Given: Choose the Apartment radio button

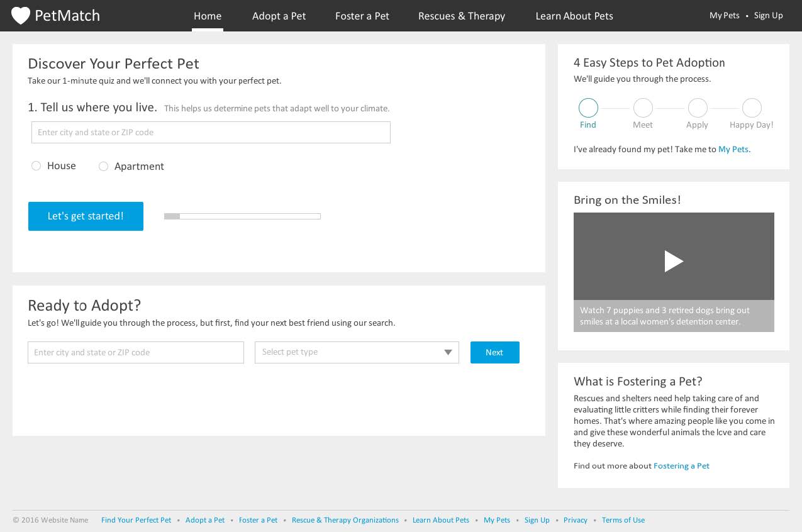Looking at the screenshot, I should point(104,167).
